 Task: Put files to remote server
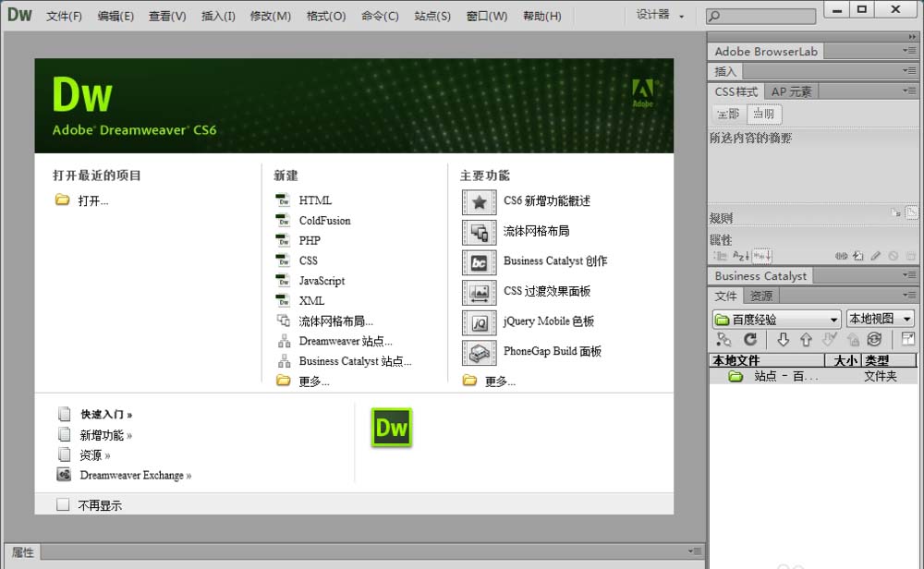(805, 340)
